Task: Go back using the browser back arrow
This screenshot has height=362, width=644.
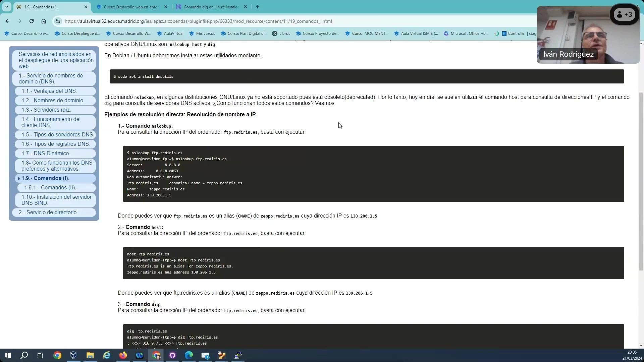Action: tap(7, 21)
